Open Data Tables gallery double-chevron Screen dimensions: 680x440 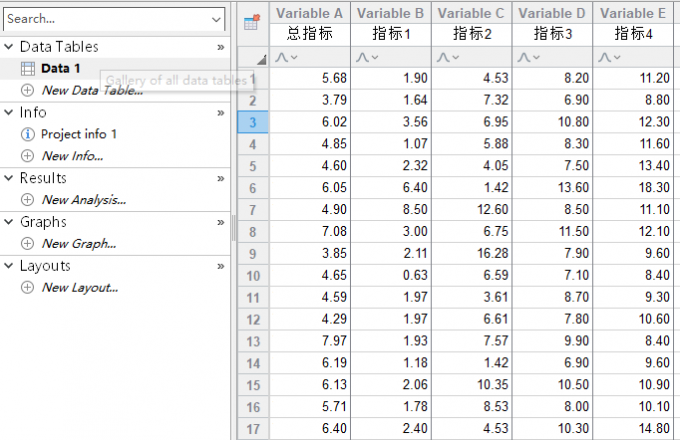point(221,47)
